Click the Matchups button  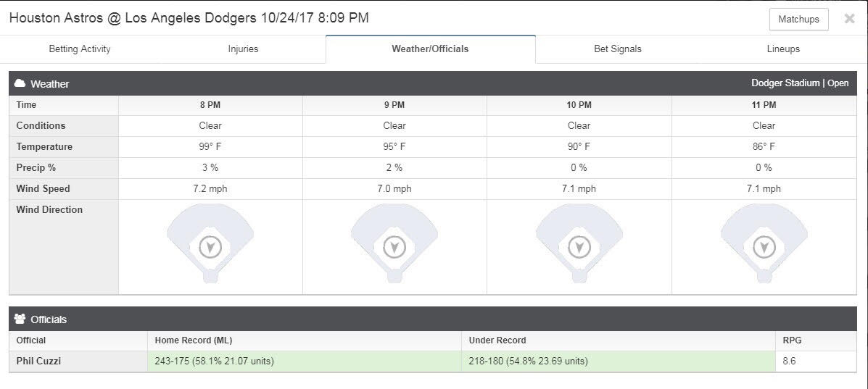(798, 20)
